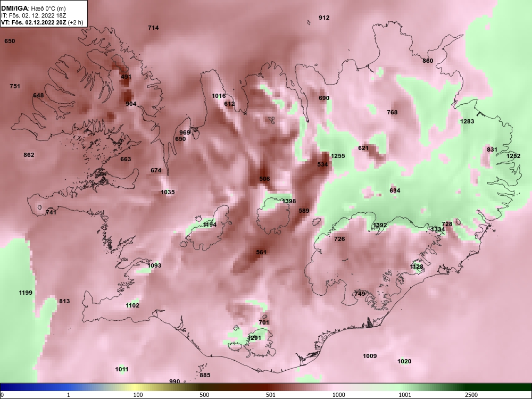Select the 728 map value
The height and width of the screenshot is (399, 532).
pyautogui.click(x=447, y=225)
